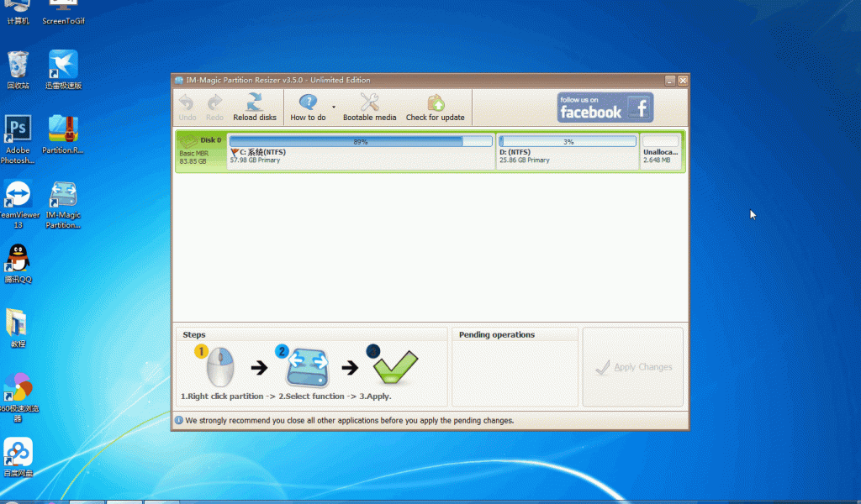861x504 pixels.
Task: Select the C: 系统(NTFS) partition
Action: click(x=361, y=151)
